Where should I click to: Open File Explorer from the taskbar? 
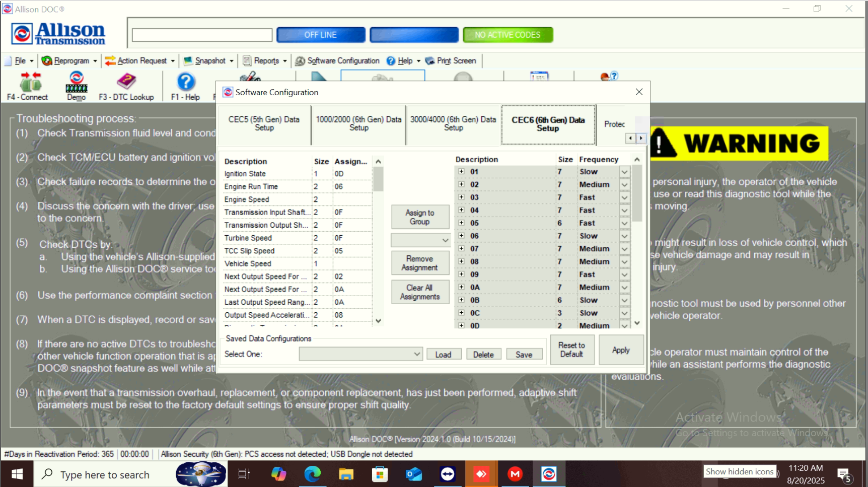pyautogui.click(x=346, y=474)
